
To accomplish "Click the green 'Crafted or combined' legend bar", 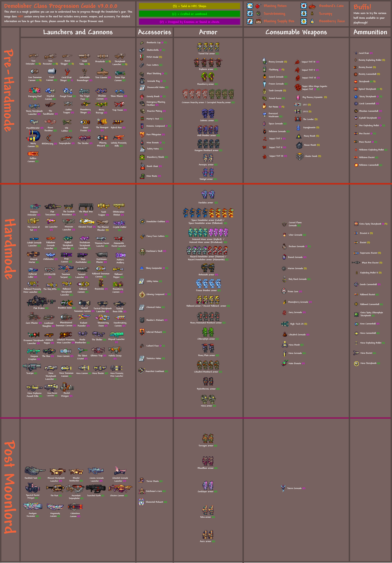I will (x=189, y=14).
